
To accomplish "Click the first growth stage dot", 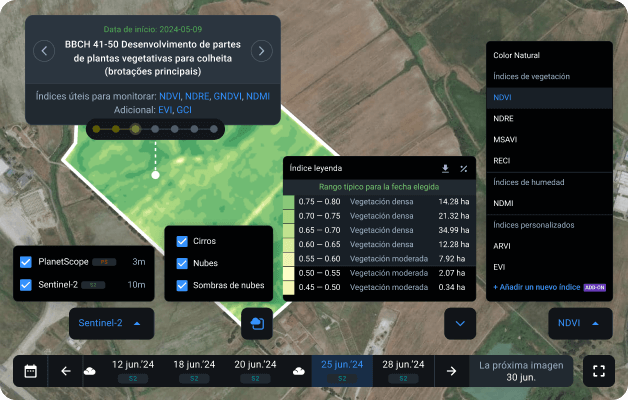I will point(97,129).
